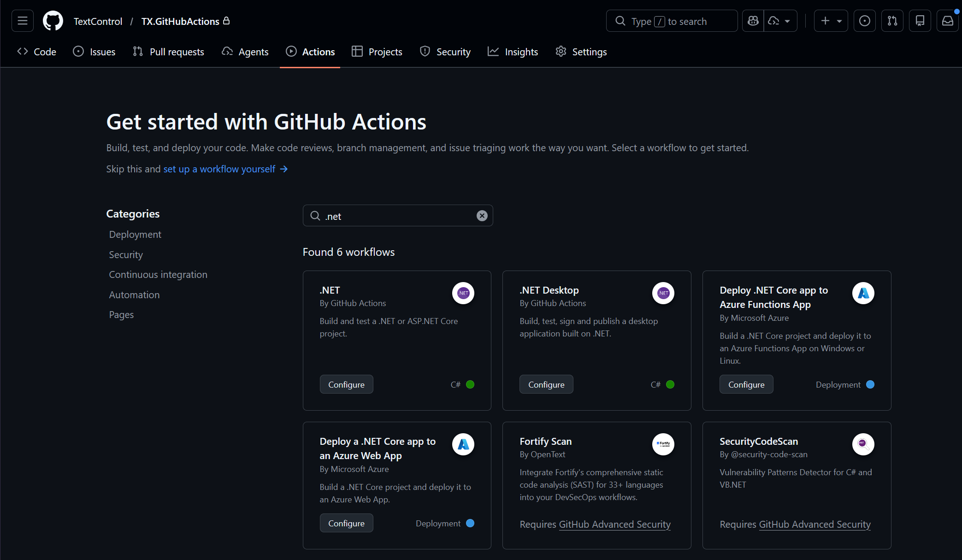Expand the plus dropdown arrow in header
The image size is (962, 560).
point(840,21)
